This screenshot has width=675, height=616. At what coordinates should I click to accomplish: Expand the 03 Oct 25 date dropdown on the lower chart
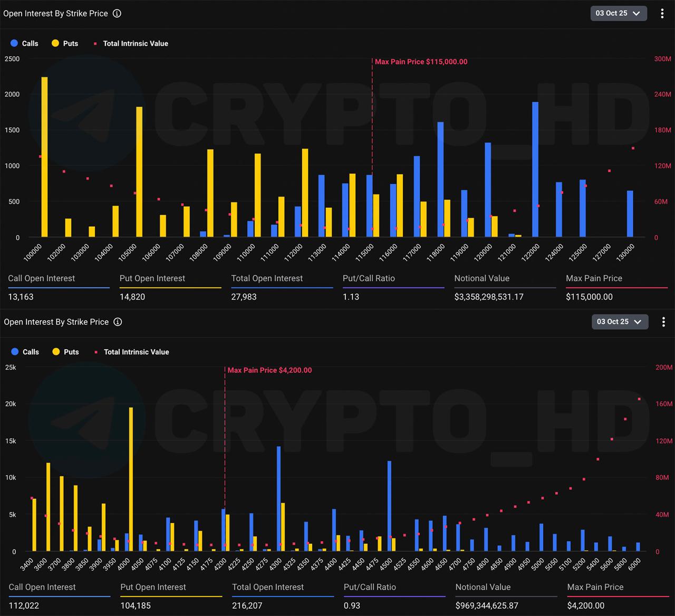(x=619, y=322)
